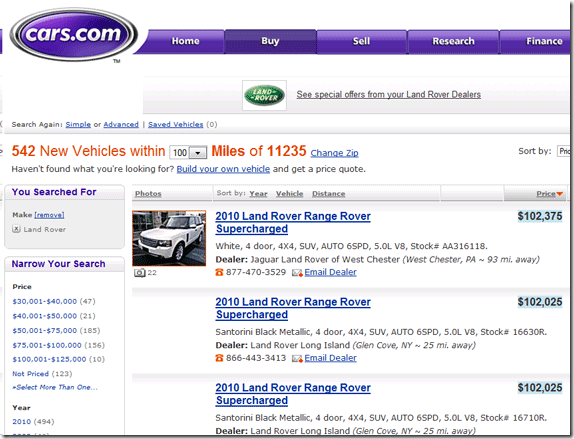The image size is (574, 439).
Task: Filter price $50,001-$75,000
Action: 45,331
